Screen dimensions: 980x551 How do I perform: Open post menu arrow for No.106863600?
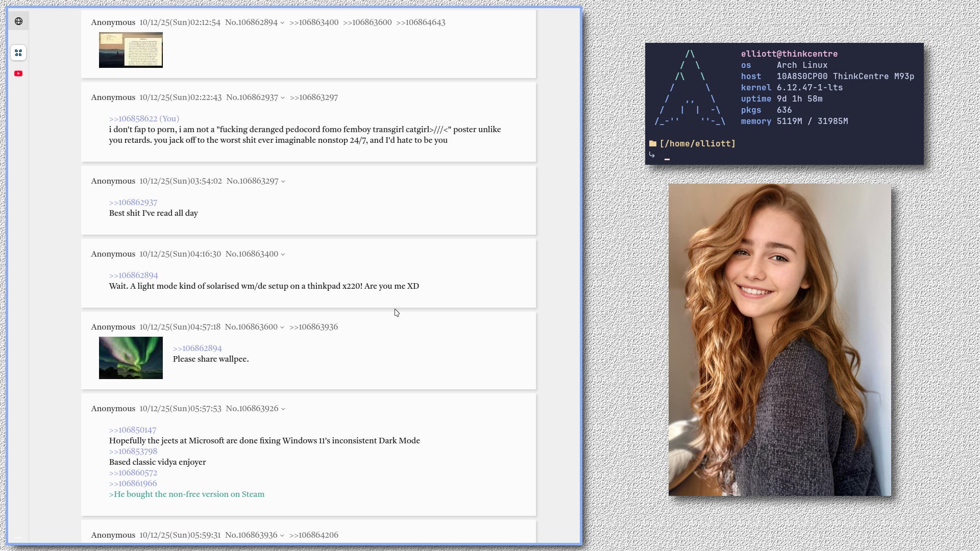[282, 328]
